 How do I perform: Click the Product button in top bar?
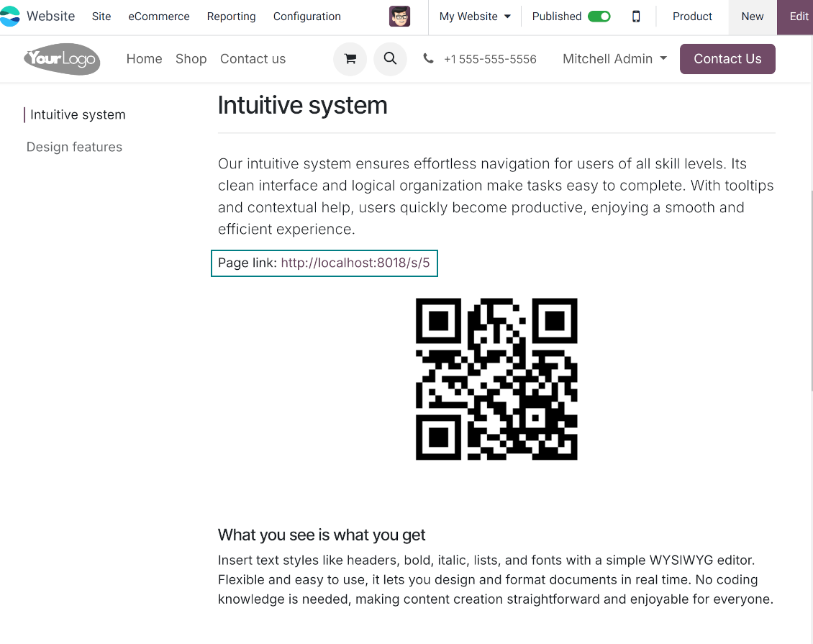691,17
